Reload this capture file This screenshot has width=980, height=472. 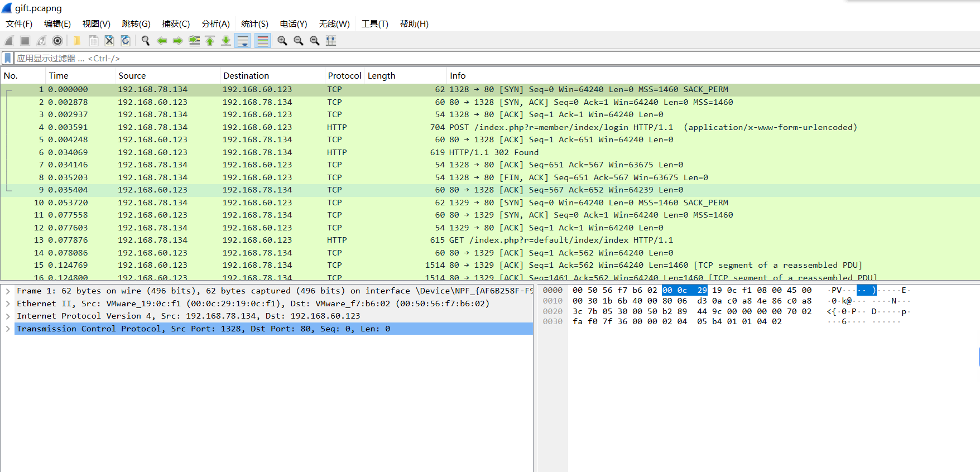pyautogui.click(x=126, y=41)
